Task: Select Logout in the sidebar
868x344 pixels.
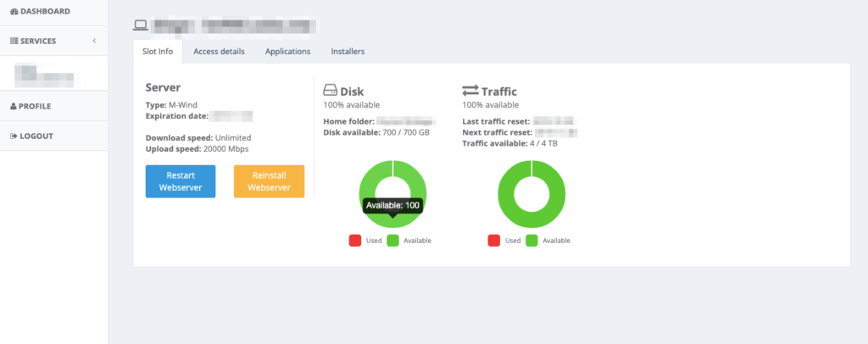Action: coord(53,136)
